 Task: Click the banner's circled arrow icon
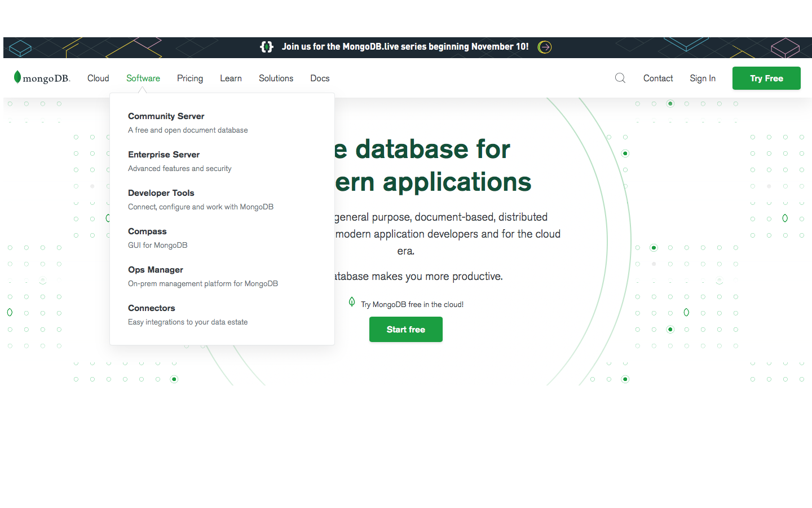pos(545,47)
